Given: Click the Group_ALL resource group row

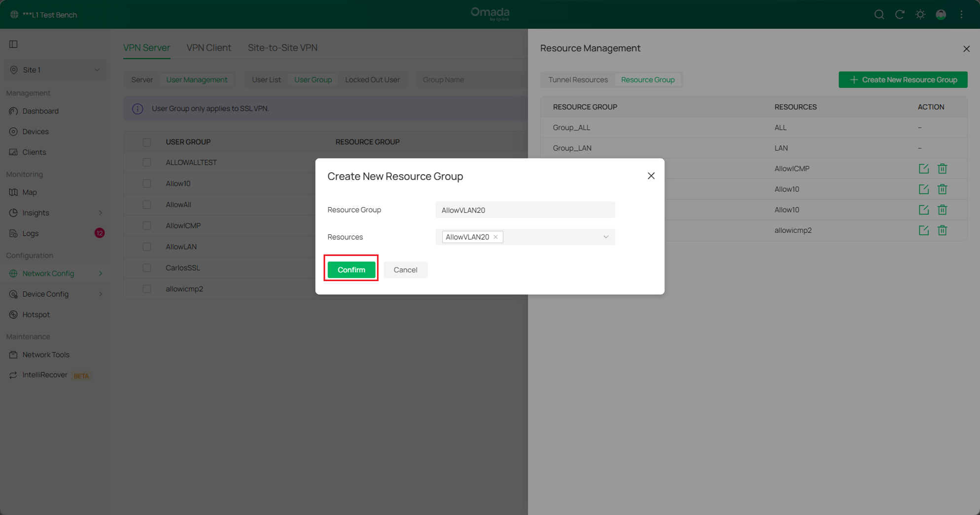Looking at the screenshot, I should click(754, 128).
